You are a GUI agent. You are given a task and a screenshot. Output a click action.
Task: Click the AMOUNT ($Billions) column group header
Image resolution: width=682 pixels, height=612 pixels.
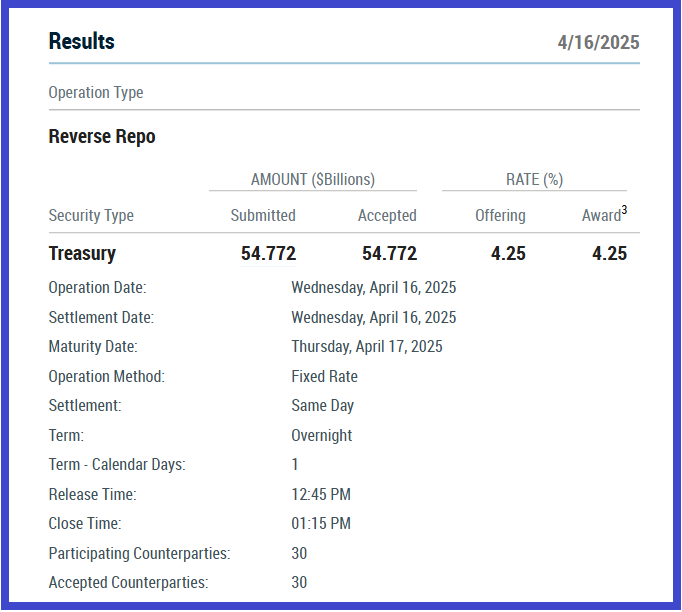point(312,180)
